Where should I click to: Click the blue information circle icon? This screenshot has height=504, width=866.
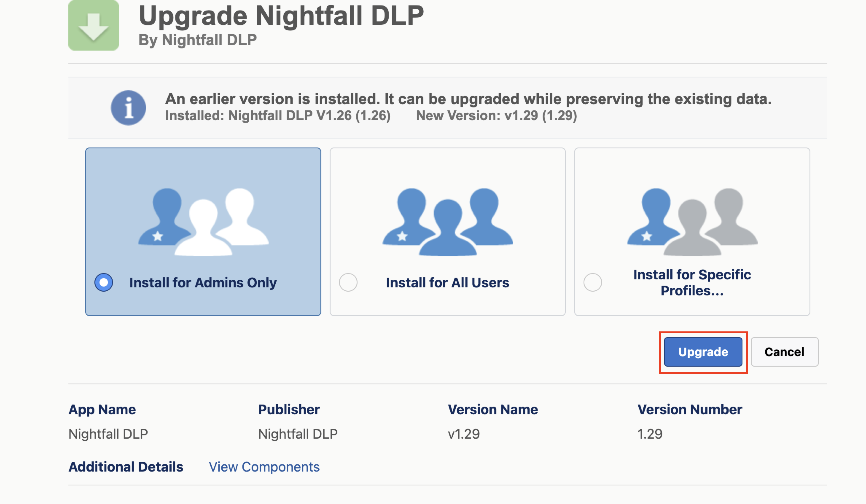click(128, 107)
